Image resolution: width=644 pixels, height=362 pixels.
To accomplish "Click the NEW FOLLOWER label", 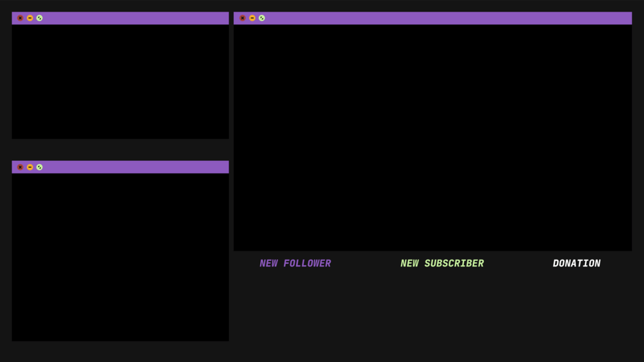I will pos(295,263).
